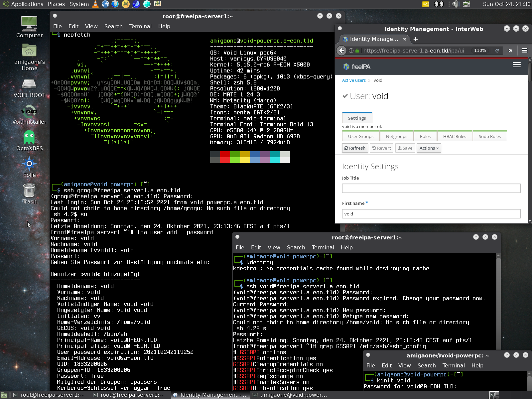Click the spider-on-beige-square panel launcher
Screen dimensions: 532x399
[158, 4]
